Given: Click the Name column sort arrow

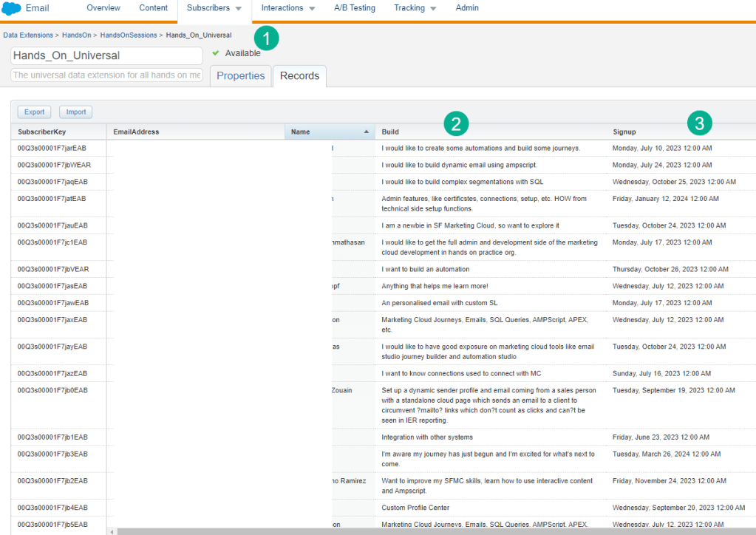Looking at the screenshot, I should (x=367, y=132).
